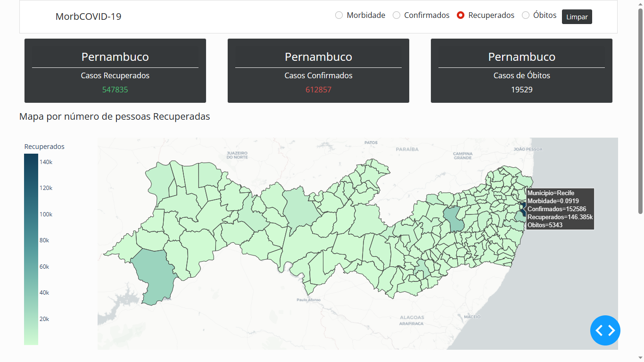Click the Recife tooltip box on the map
The width and height of the screenshot is (644, 362).
coord(560,209)
